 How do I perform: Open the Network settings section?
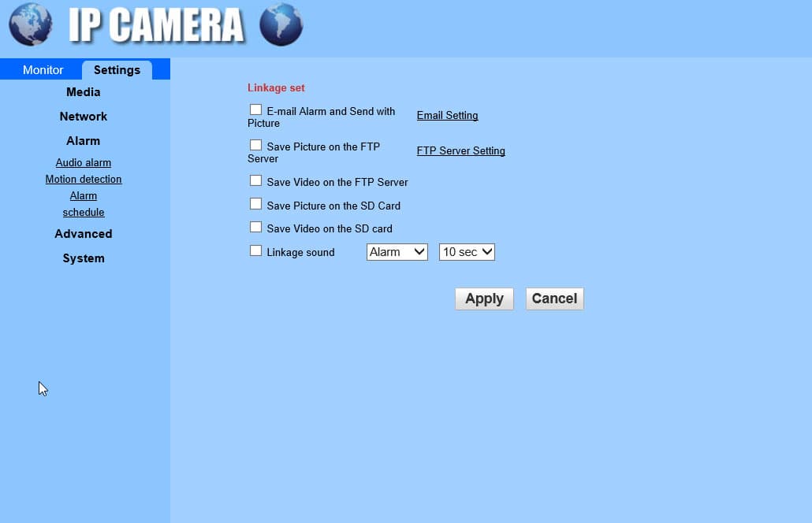pyautogui.click(x=84, y=117)
